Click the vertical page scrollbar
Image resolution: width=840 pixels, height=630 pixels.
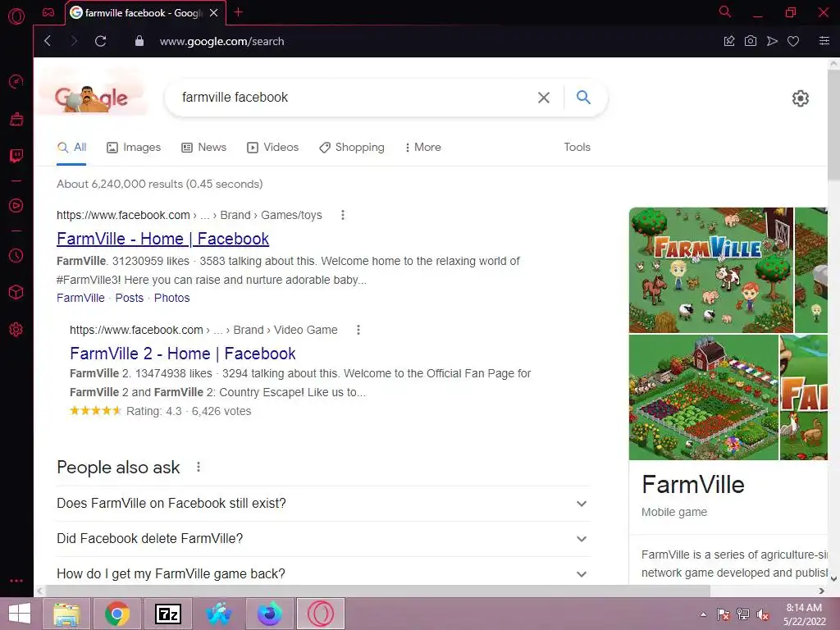point(833,125)
